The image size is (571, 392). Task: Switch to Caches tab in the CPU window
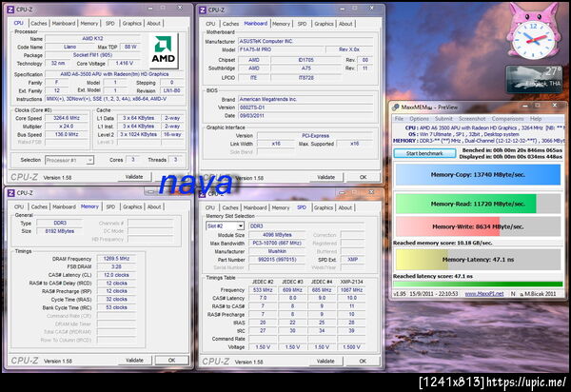pyautogui.click(x=39, y=23)
